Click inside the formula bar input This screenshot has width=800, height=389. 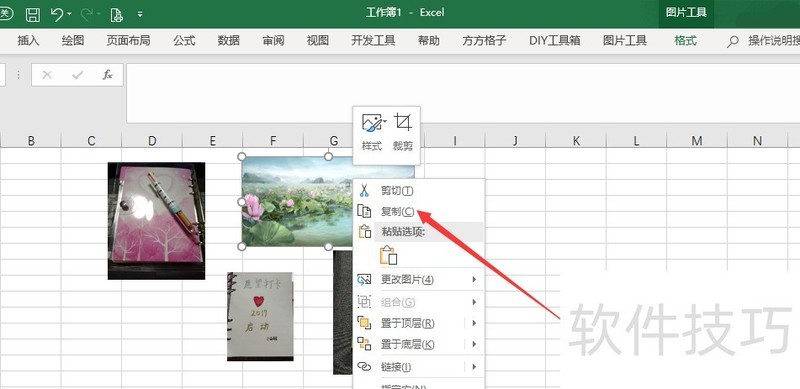(x=463, y=93)
